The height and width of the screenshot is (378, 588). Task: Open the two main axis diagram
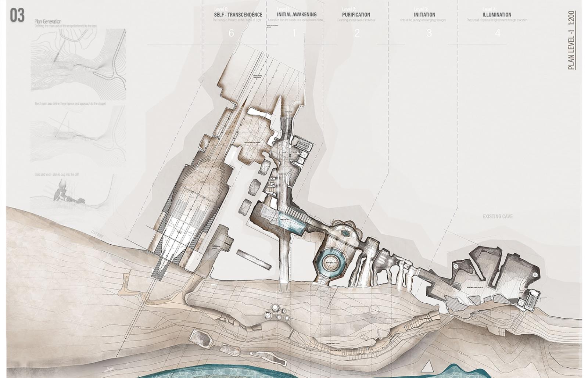point(79,134)
